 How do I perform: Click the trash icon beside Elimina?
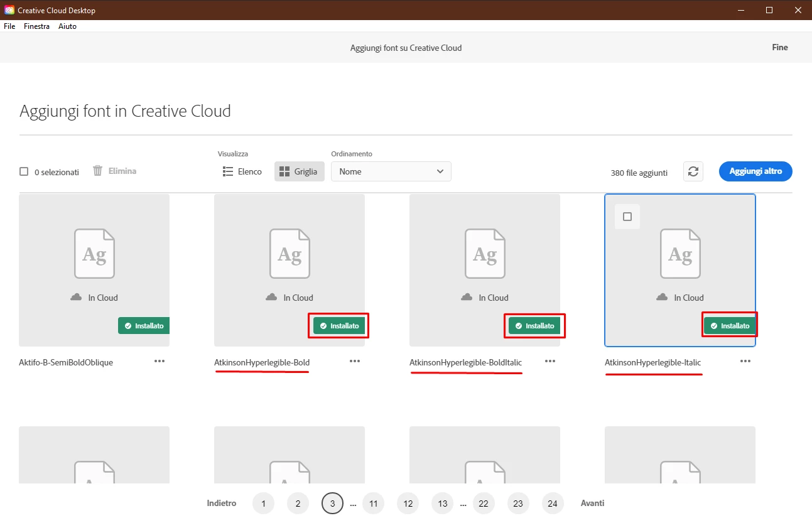point(97,171)
